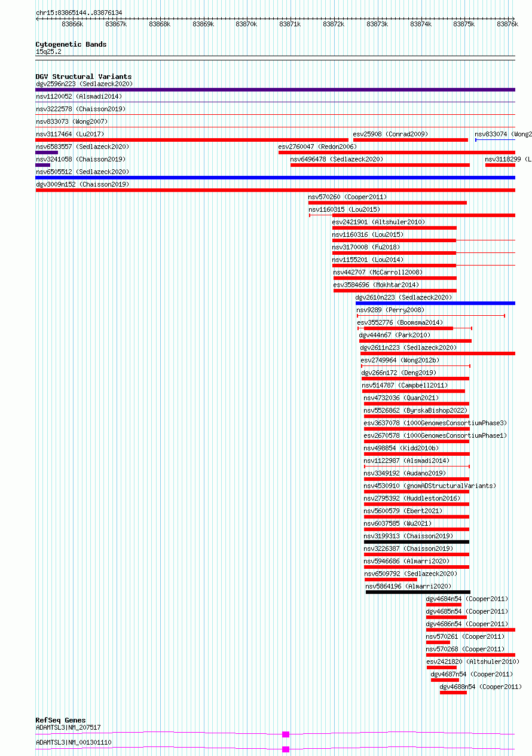The height and width of the screenshot is (756, 532).
Task: Select the nsv1120052 (Alsmadi2014) label
Action: pos(79,97)
